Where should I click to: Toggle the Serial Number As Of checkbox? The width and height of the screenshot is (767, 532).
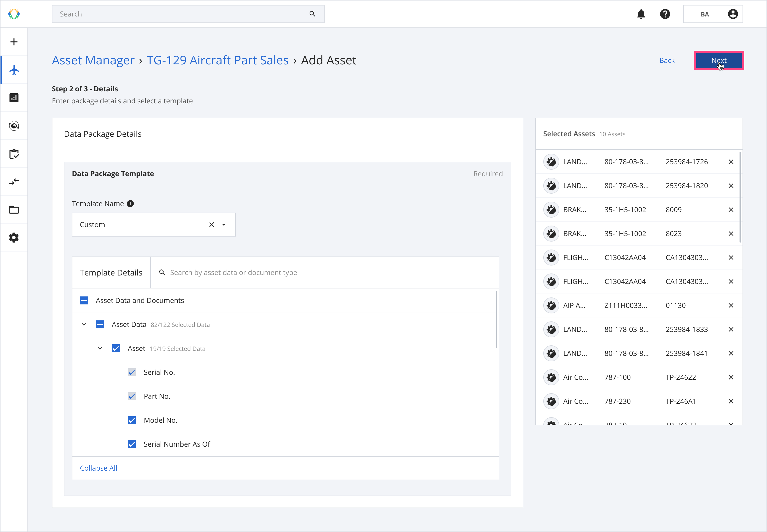(x=132, y=444)
